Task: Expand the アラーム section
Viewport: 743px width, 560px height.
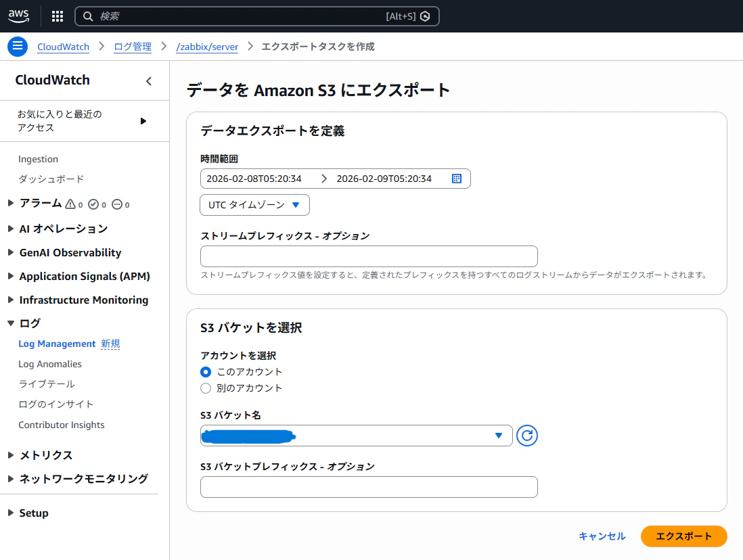Action: (10, 204)
